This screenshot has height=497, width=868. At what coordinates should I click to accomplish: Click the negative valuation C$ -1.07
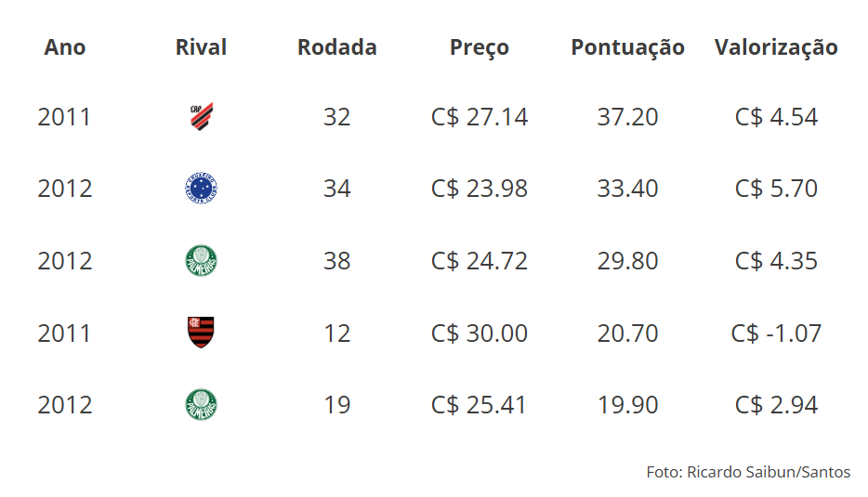(x=776, y=334)
